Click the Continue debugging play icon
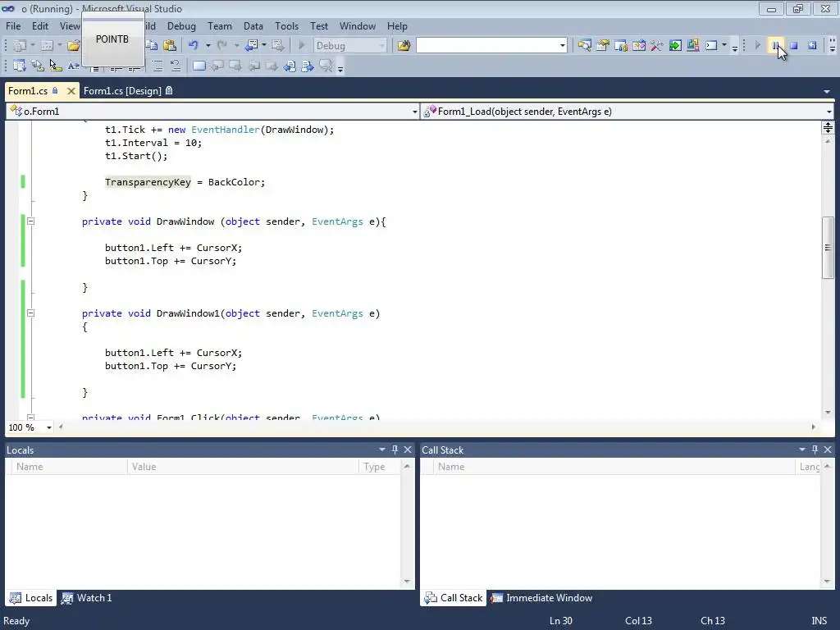The width and height of the screenshot is (840, 630). click(x=757, y=46)
